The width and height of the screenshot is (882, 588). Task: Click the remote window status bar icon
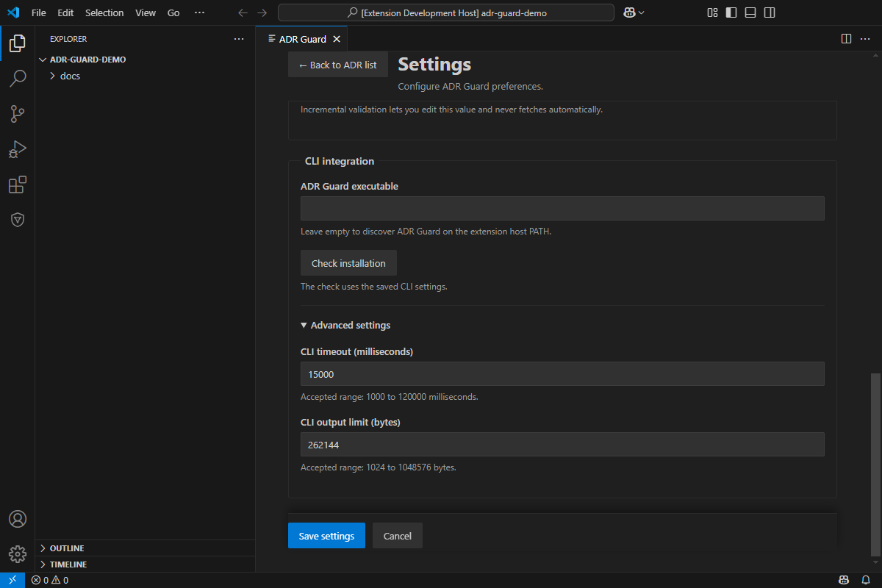(12, 580)
